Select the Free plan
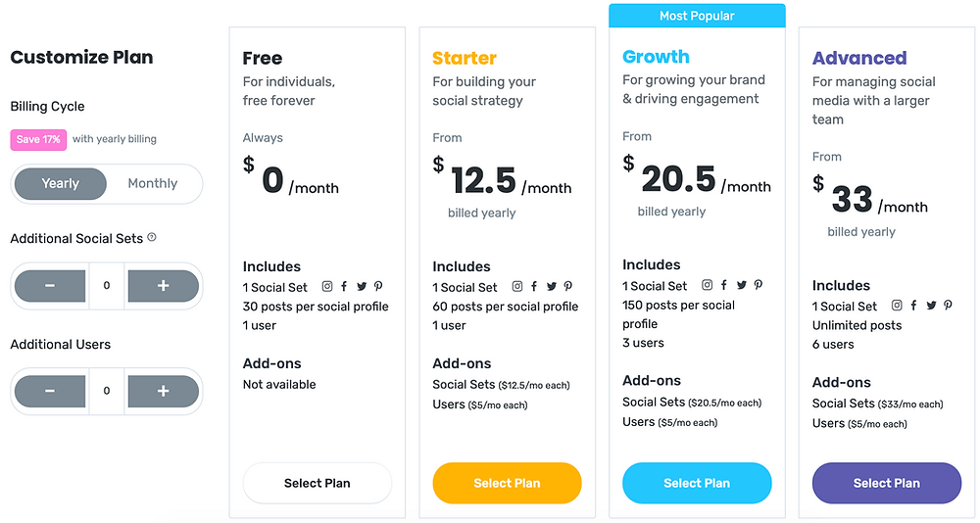The image size is (980, 523). 317,483
